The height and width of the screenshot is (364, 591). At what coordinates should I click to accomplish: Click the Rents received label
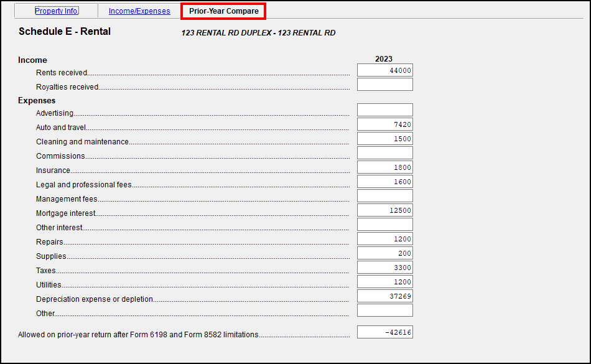click(62, 73)
